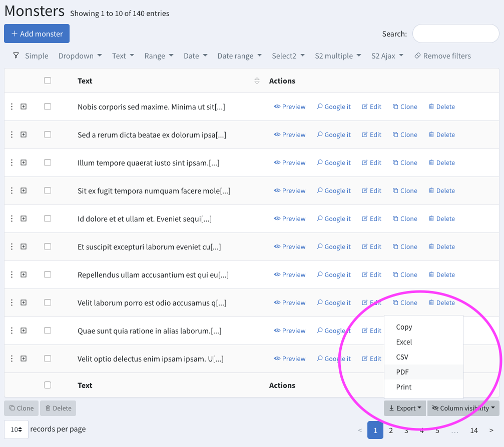Delete the Nobis corporis entry
The height and width of the screenshot is (447, 504).
pyautogui.click(x=442, y=106)
